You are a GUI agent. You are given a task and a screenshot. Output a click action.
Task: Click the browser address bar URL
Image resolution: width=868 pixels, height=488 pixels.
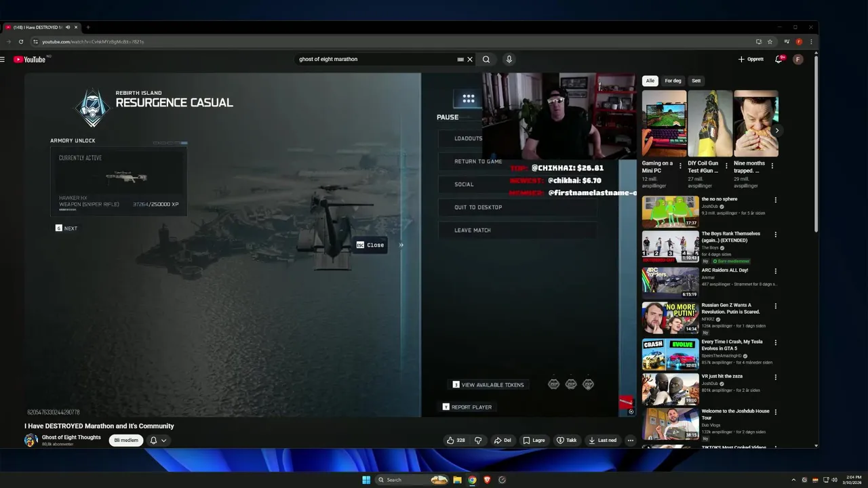[93, 41]
